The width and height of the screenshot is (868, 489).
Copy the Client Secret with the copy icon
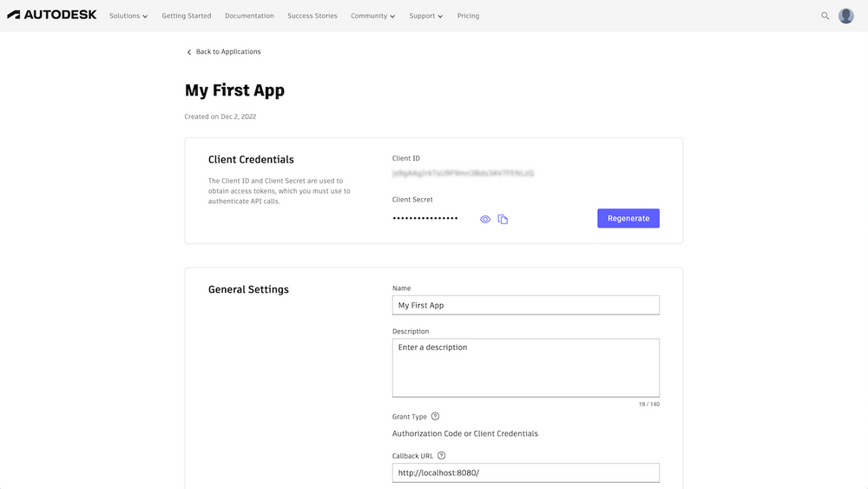coord(503,219)
